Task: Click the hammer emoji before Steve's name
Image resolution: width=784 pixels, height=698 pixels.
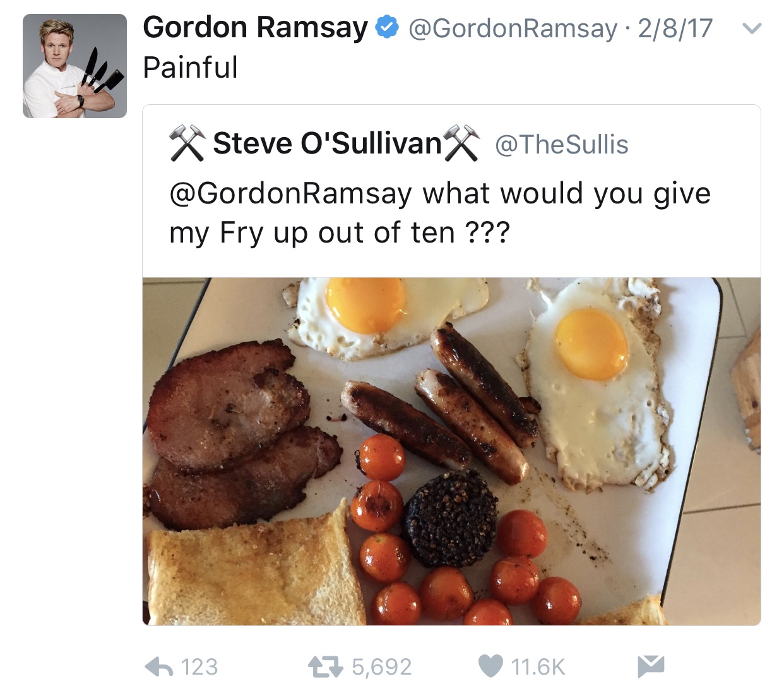Action: click(187, 143)
